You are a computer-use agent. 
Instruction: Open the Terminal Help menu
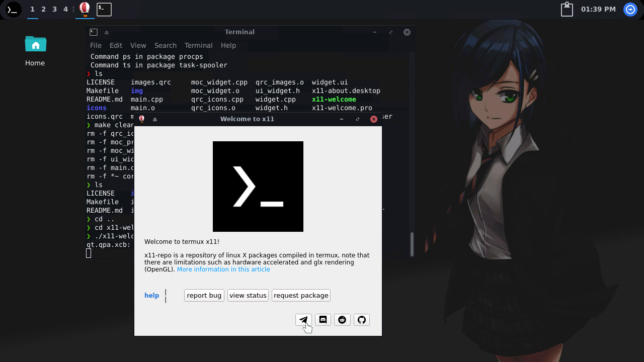228,45
